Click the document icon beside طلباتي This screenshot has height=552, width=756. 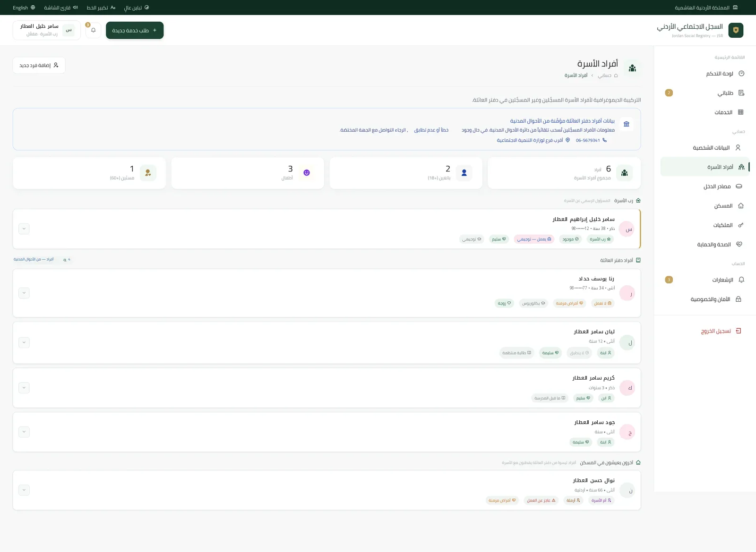point(741,93)
